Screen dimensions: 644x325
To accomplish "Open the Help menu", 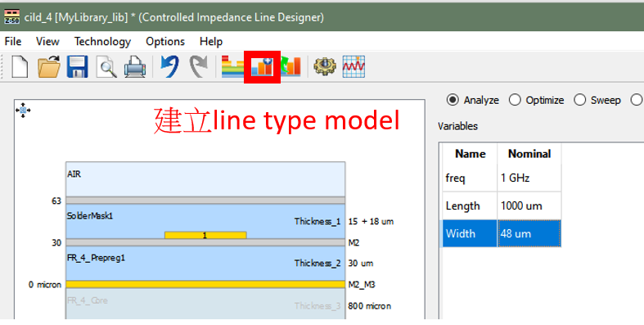I will pyautogui.click(x=211, y=42).
